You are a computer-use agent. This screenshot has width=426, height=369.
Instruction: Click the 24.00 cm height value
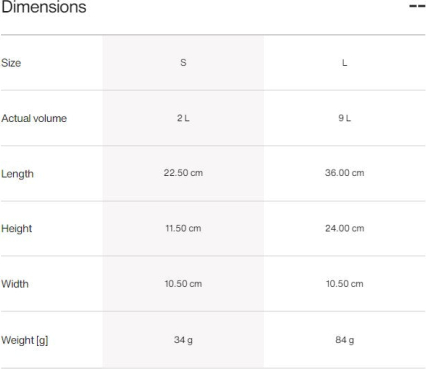coord(345,228)
